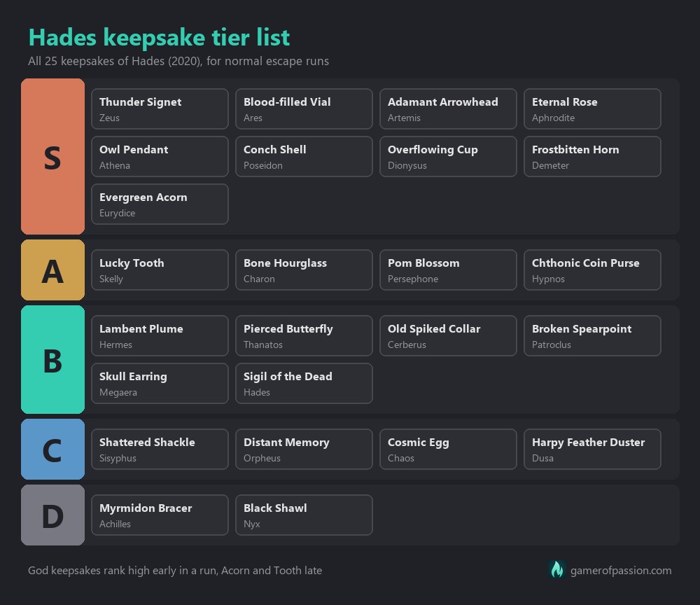The image size is (700, 605).
Task: Click the Overflowing Cup card
Action: [448, 157]
